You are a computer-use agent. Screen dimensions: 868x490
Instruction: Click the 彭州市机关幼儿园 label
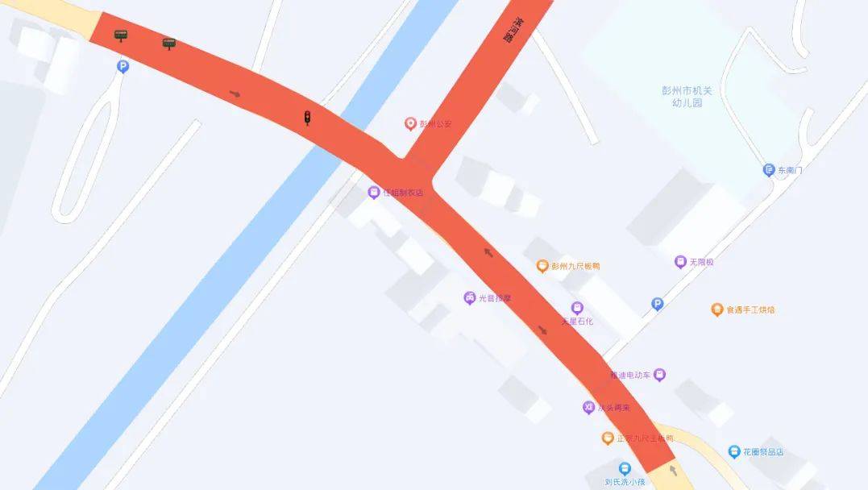pyautogui.click(x=687, y=97)
